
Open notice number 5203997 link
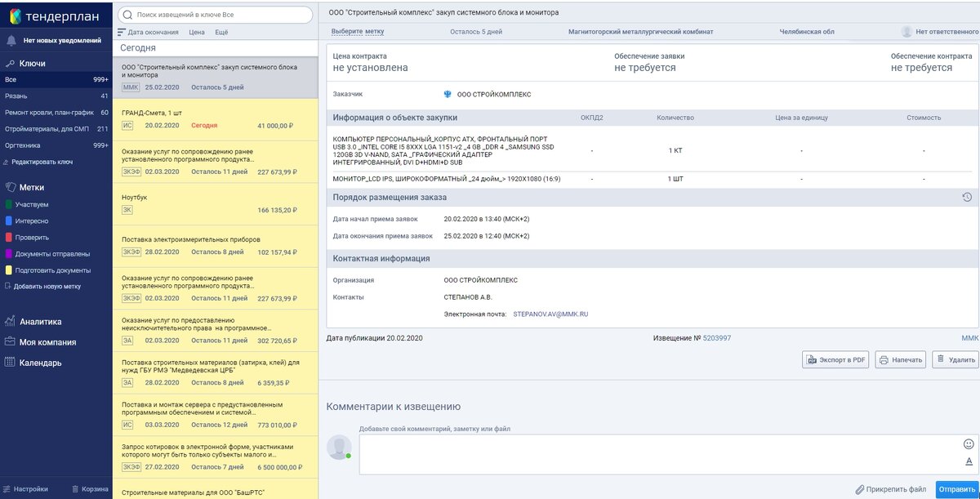717,337
